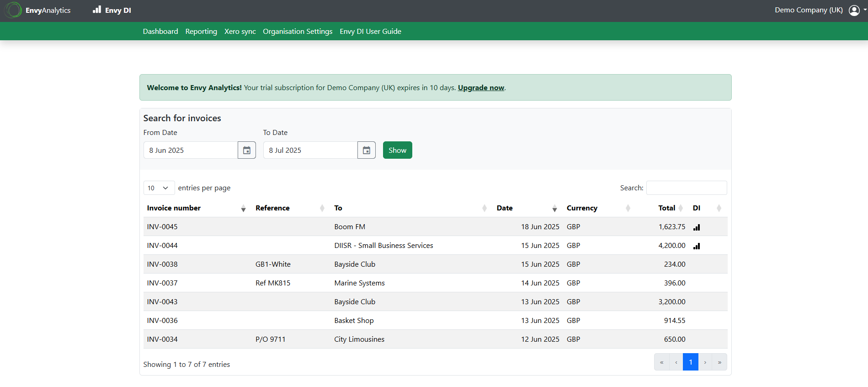The image size is (868, 387).
Task: Open the user account profile icon
Action: pyautogui.click(x=854, y=10)
